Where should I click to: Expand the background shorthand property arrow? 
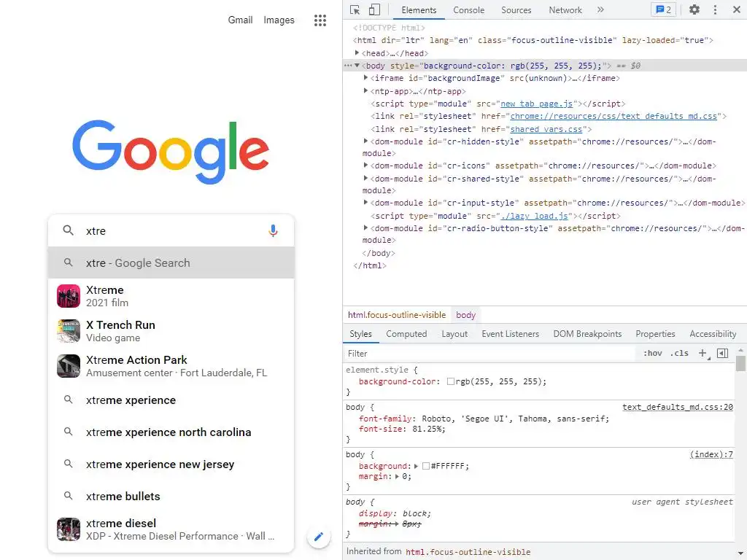click(x=416, y=466)
